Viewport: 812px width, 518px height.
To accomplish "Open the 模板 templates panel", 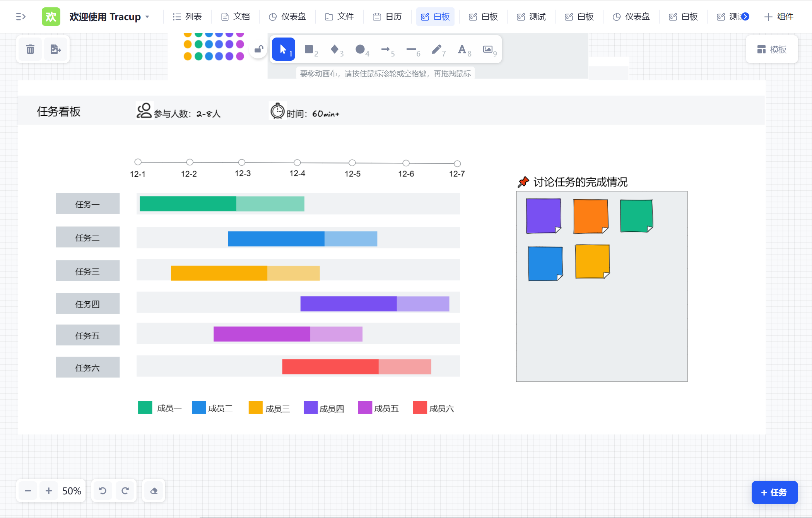I will click(x=772, y=50).
